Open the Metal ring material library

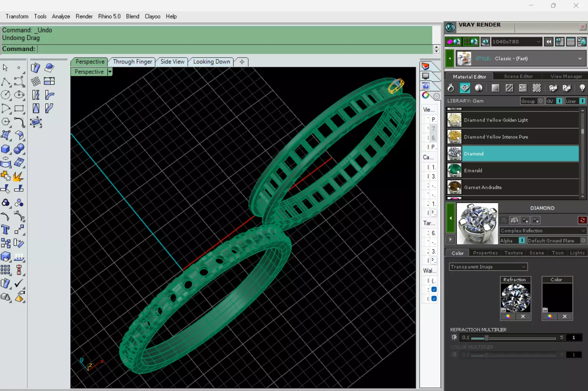(451, 88)
